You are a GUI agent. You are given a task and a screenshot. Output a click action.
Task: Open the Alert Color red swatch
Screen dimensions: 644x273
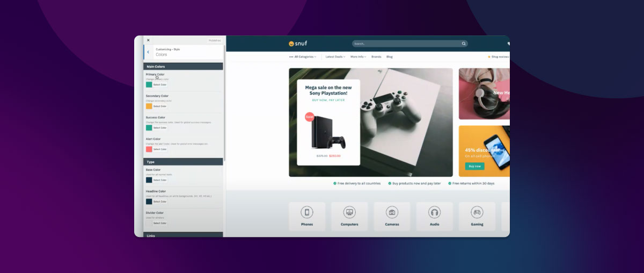[x=149, y=149]
